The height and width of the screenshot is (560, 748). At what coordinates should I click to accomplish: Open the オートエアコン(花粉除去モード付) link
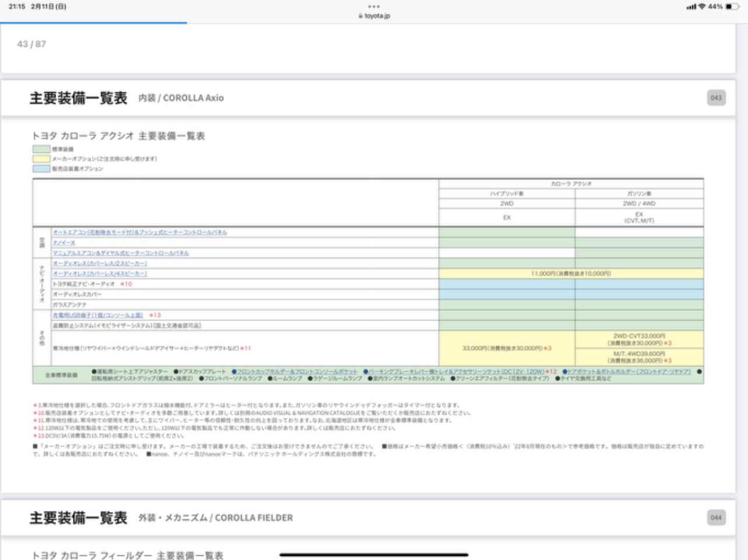[140, 232]
